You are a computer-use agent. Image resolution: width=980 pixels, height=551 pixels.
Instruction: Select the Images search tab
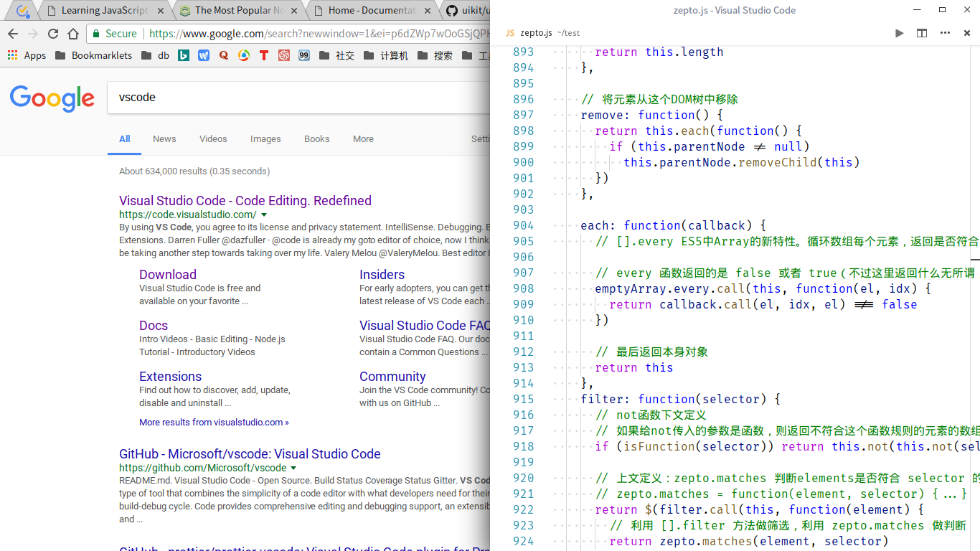pyautogui.click(x=265, y=139)
